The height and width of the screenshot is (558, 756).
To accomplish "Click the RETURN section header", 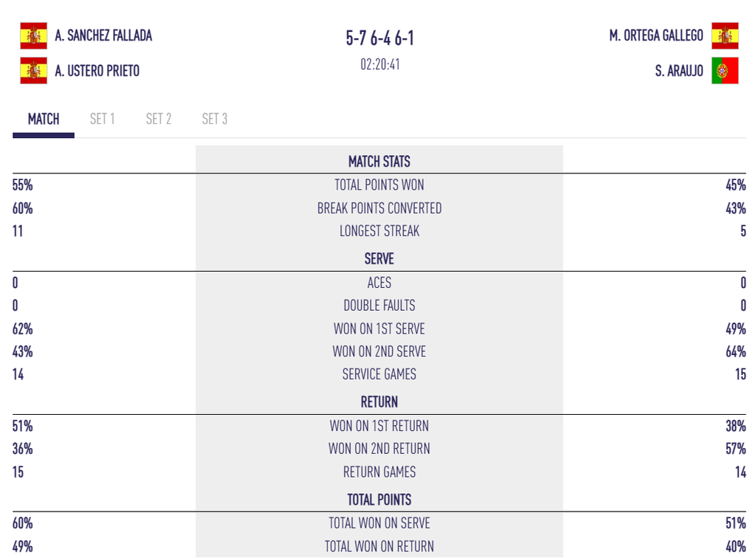I will pos(379,402).
